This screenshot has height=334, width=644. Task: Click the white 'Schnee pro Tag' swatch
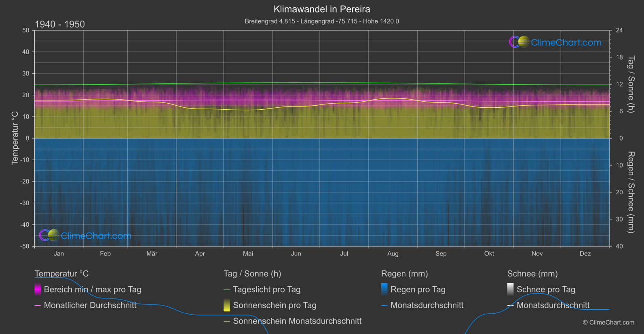click(x=511, y=289)
